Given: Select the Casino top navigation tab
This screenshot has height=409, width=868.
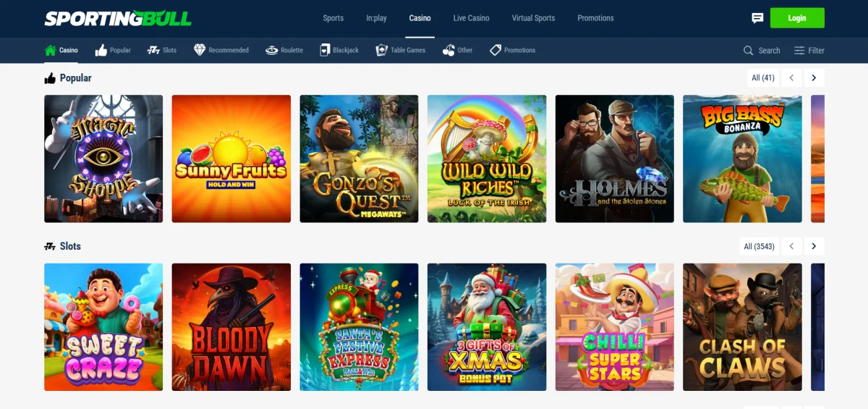Looking at the screenshot, I should (420, 18).
